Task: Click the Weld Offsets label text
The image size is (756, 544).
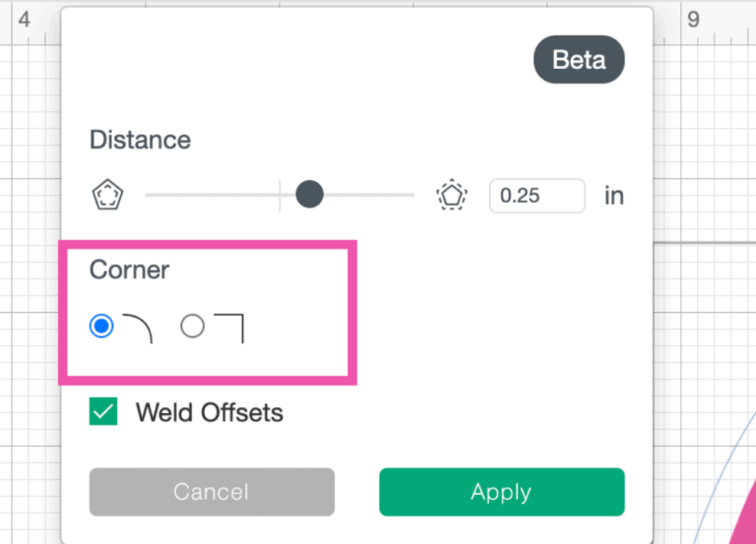Action: click(209, 413)
